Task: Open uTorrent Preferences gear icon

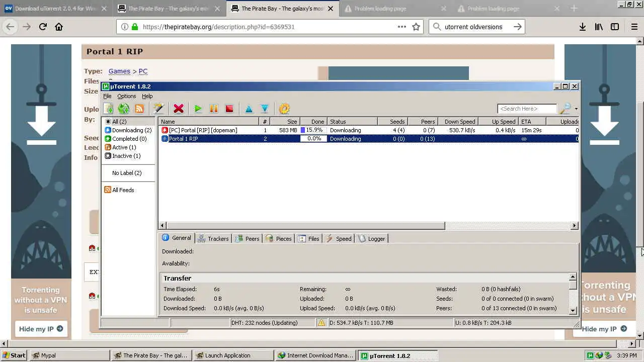Action: point(284,109)
